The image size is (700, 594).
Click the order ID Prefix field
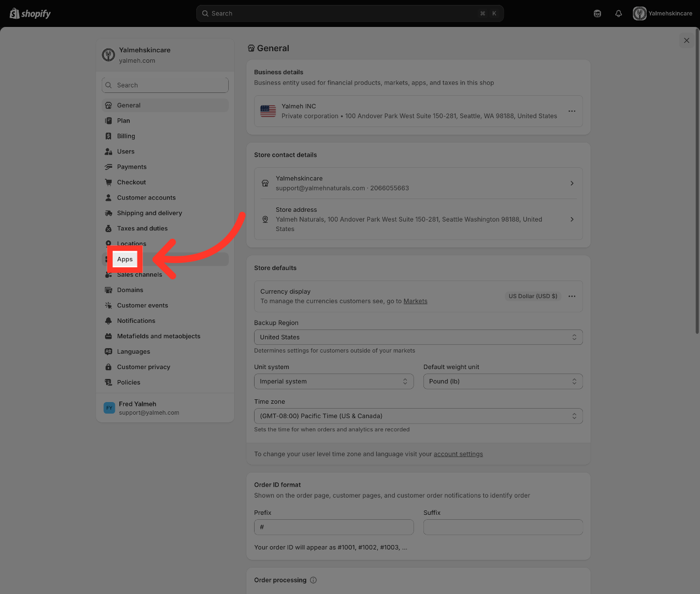tap(334, 527)
